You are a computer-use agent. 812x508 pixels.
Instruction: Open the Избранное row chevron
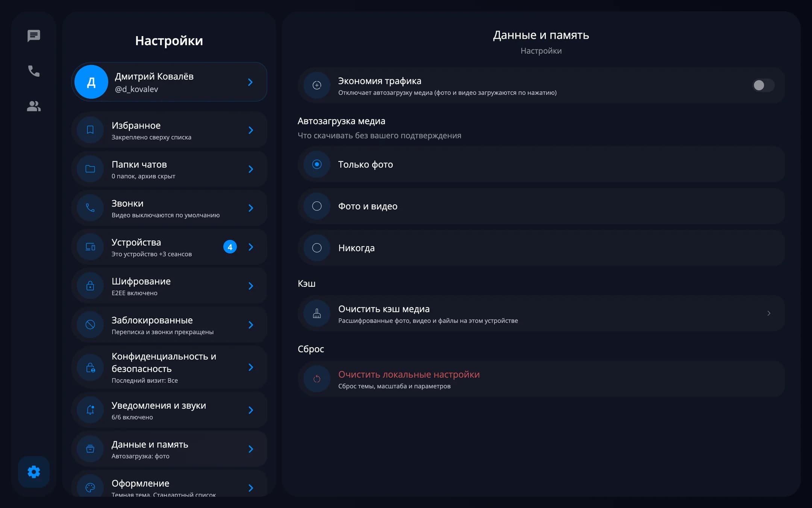click(x=251, y=130)
